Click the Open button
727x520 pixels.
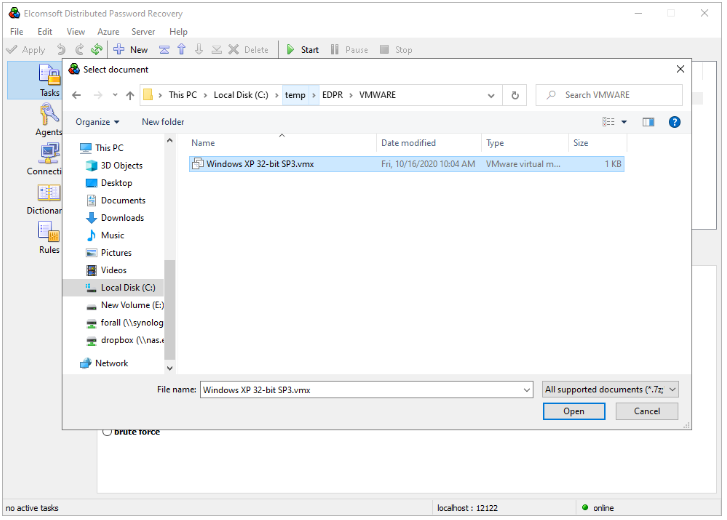click(573, 411)
